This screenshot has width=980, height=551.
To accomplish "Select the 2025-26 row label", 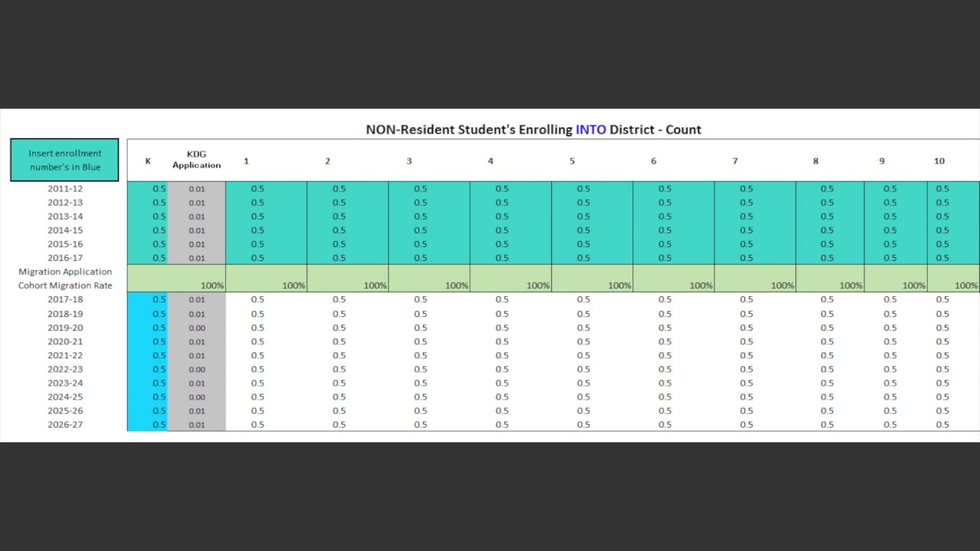I will pos(65,410).
